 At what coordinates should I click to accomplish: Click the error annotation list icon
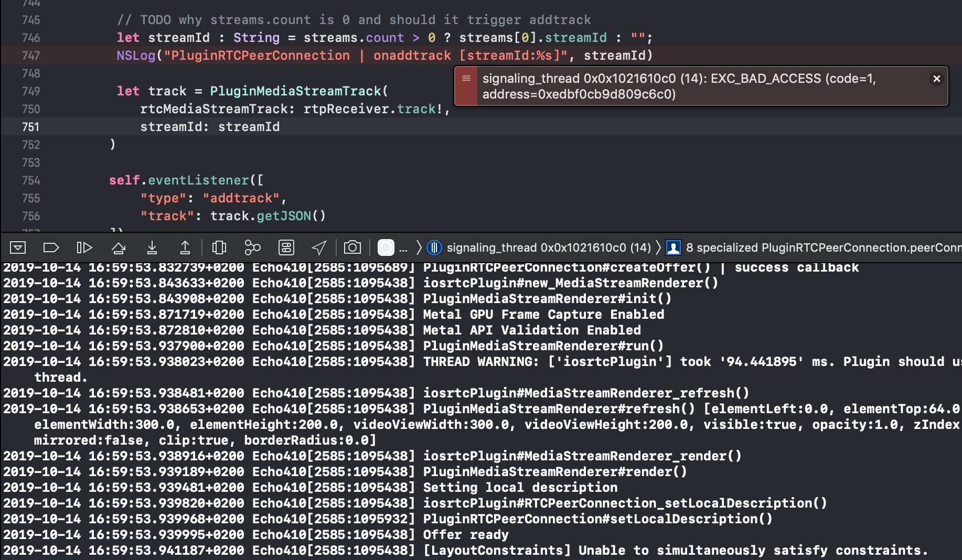tap(466, 78)
